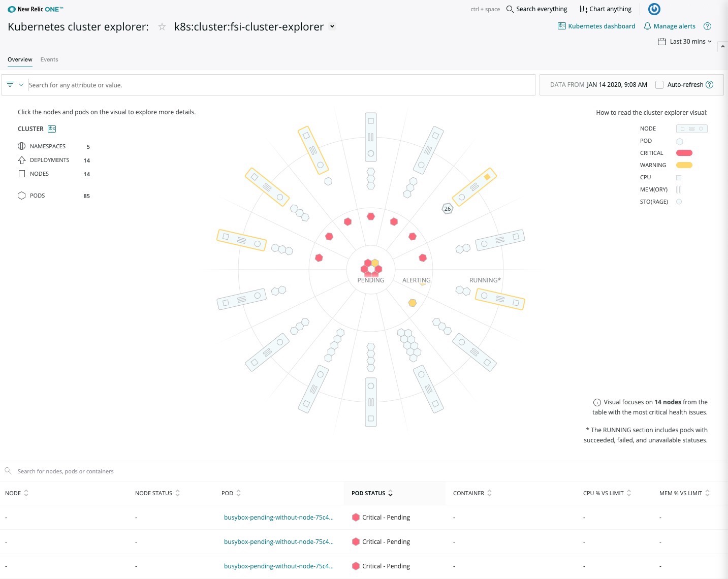Open Chart anything
Screen dimensions: 728x579
pyautogui.click(x=606, y=9)
